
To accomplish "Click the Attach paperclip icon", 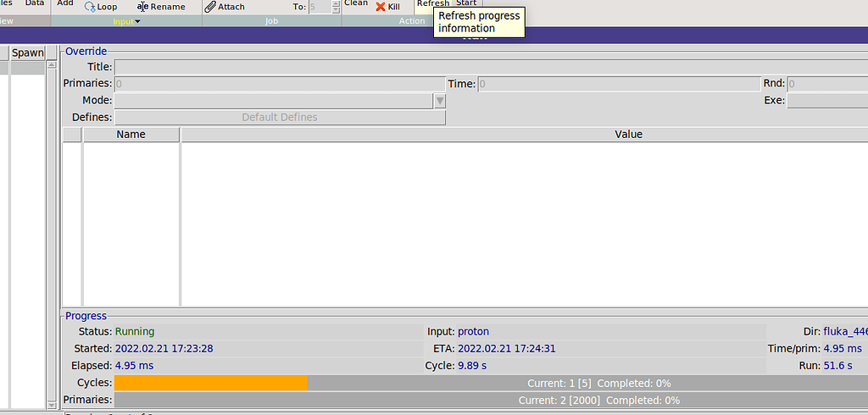I will 210,7.
